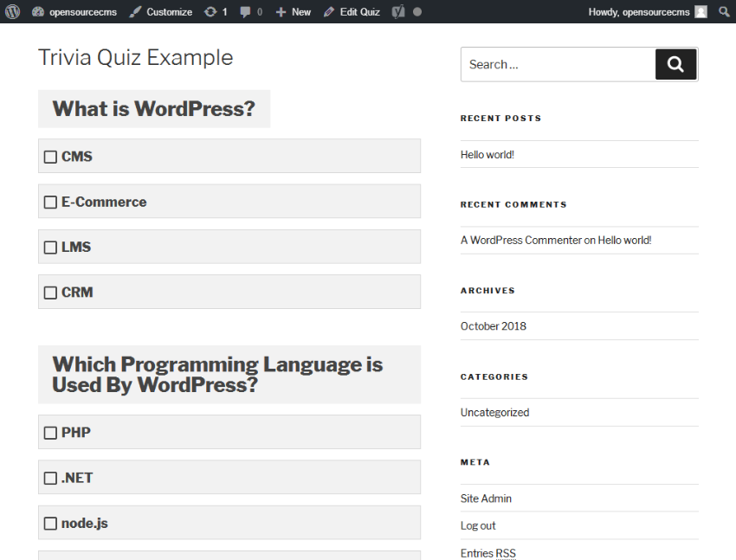Click the user avatar icon near Howdy
The height and width of the screenshot is (560, 736).
[x=700, y=11]
